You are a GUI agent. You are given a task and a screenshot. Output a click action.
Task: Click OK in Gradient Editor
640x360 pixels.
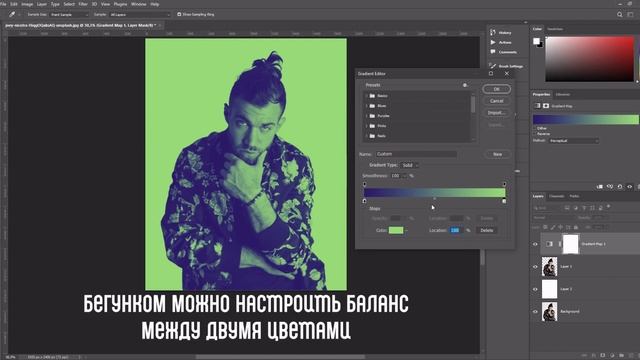point(496,89)
